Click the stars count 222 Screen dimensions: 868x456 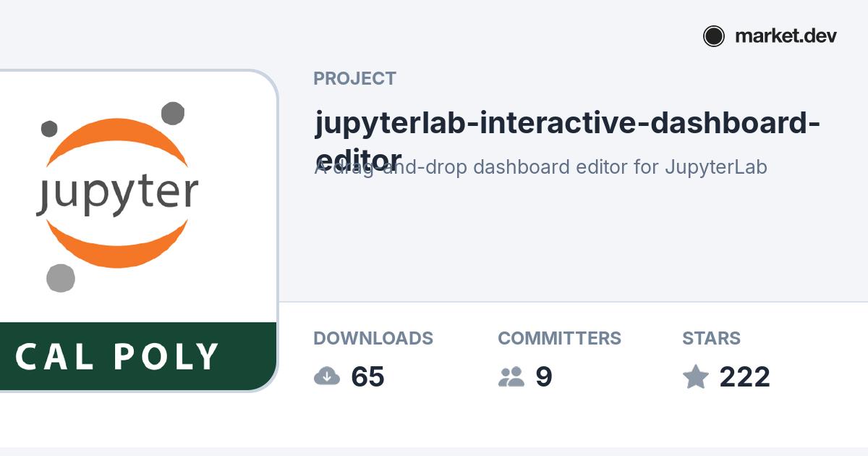[744, 377]
